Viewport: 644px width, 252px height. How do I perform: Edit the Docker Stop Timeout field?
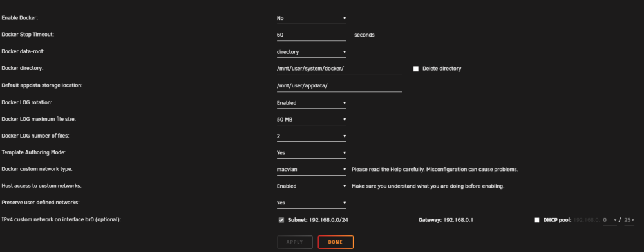[x=311, y=35]
